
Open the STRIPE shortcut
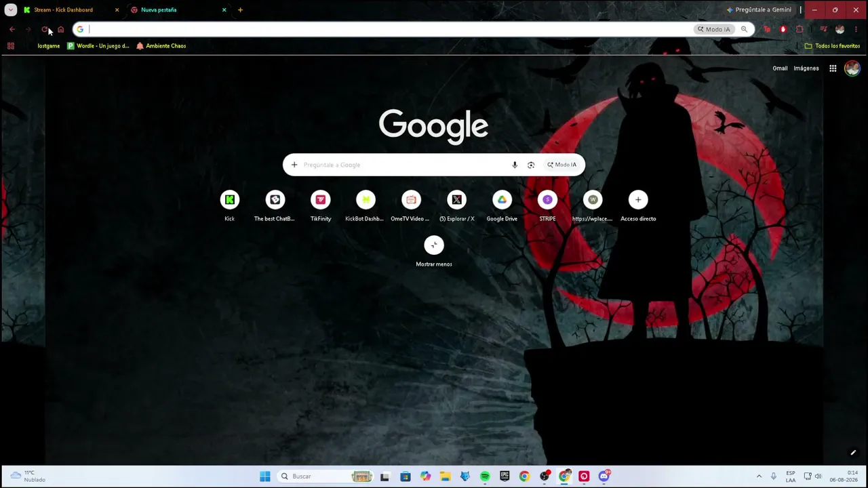(547, 205)
